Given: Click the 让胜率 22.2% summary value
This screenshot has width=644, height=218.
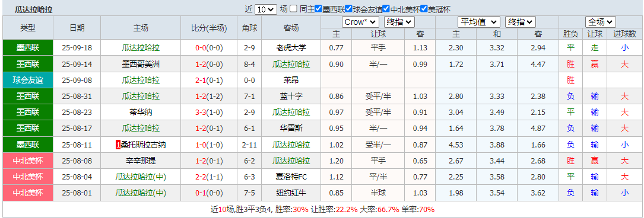Looking at the screenshot, I should (346, 209).
